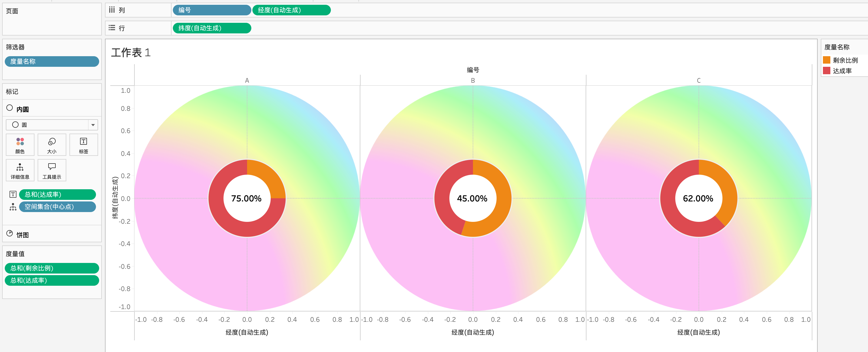Click the label icon beside 总和(达成率)
Screen dimensions: 868x352
tap(13, 194)
